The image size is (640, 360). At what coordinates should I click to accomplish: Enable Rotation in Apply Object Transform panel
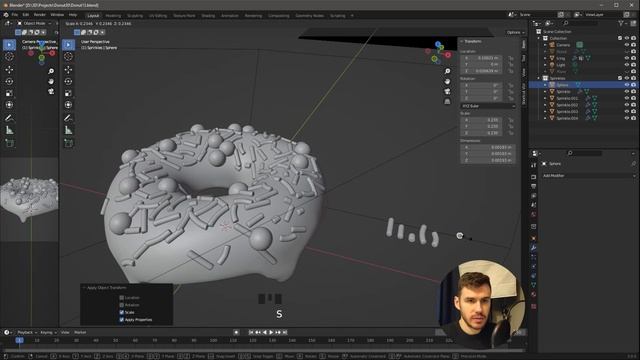(121, 305)
